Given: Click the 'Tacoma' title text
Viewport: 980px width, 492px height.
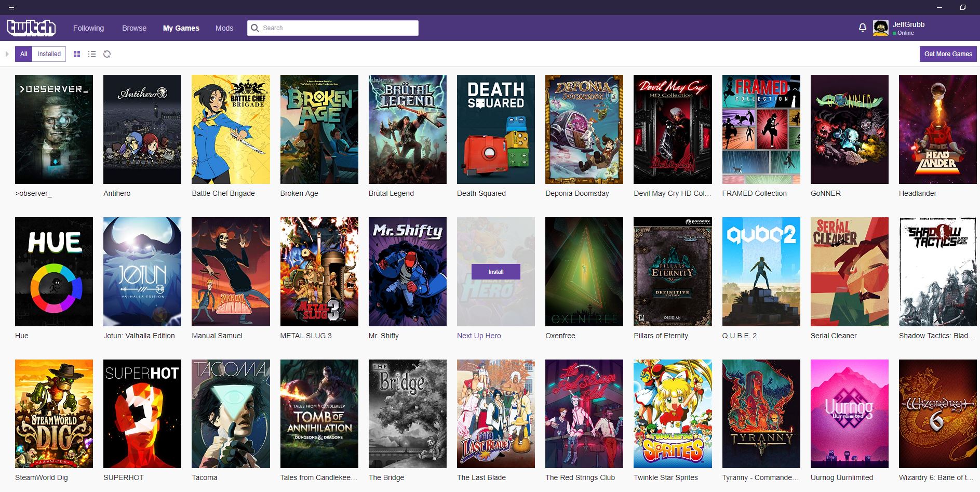Looking at the screenshot, I should tap(205, 477).
